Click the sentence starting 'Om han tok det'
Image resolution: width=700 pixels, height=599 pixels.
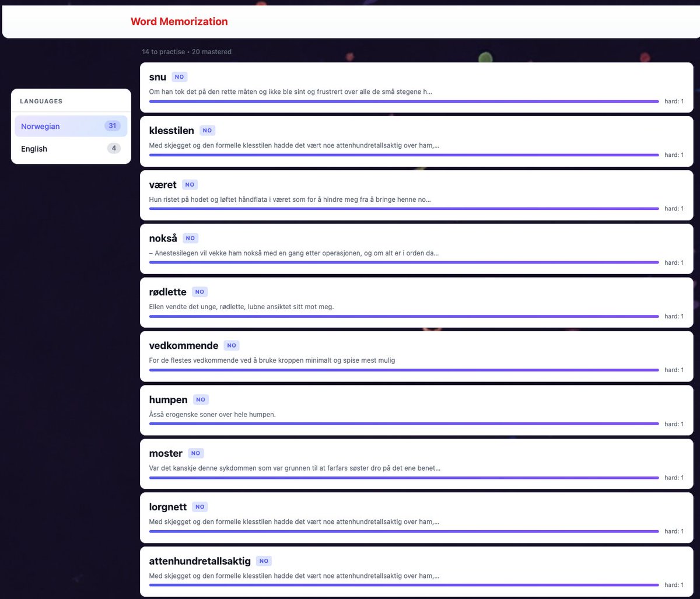[x=290, y=92]
